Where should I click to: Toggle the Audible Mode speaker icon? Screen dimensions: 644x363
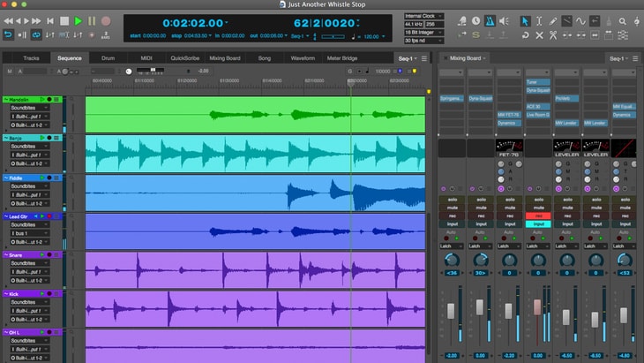[x=504, y=21]
